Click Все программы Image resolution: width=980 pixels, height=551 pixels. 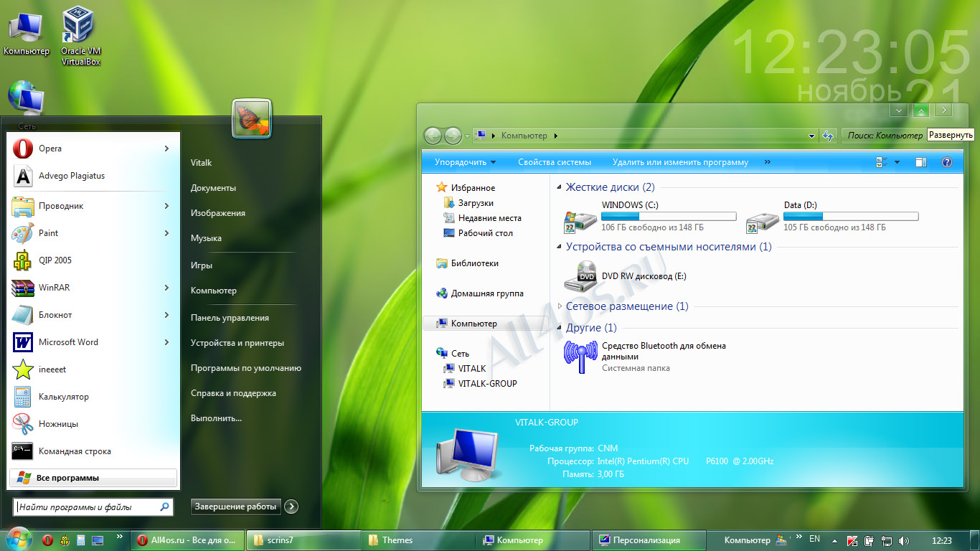coord(93,478)
